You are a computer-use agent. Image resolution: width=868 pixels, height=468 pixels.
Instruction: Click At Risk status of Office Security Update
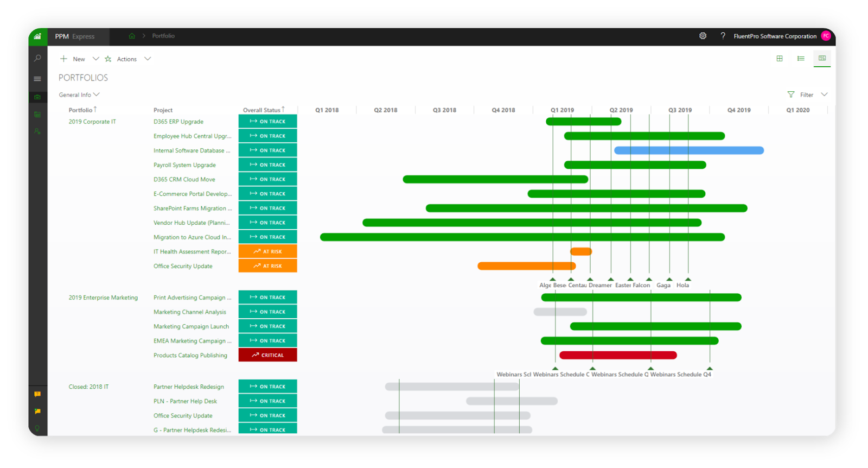(267, 266)
